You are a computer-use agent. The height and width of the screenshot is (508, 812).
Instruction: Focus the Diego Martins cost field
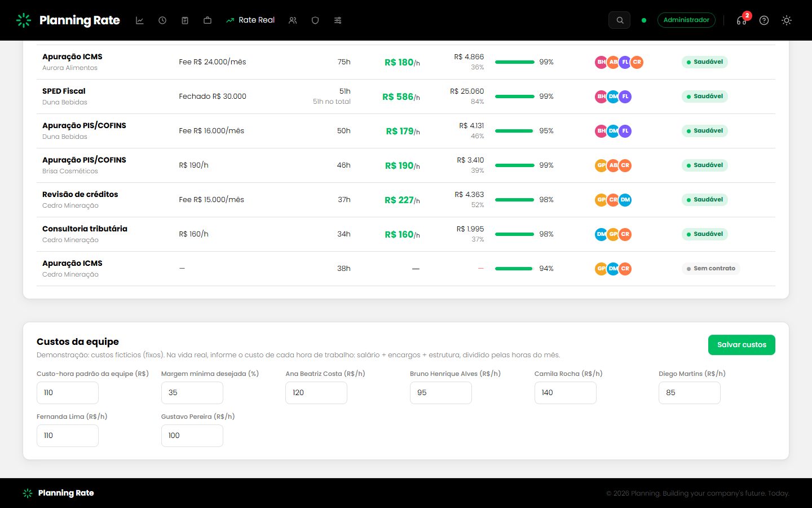pyautogui.click(x=690, y=393)
